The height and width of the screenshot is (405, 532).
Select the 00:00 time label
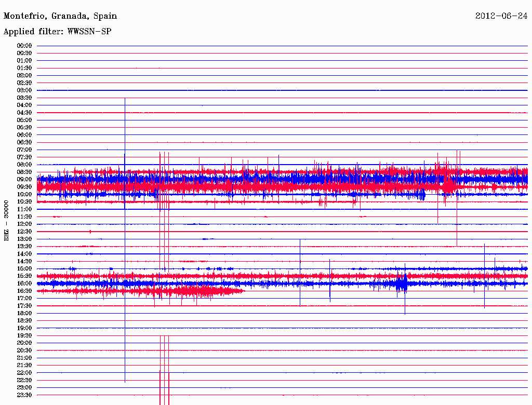[x=24, y=46]
